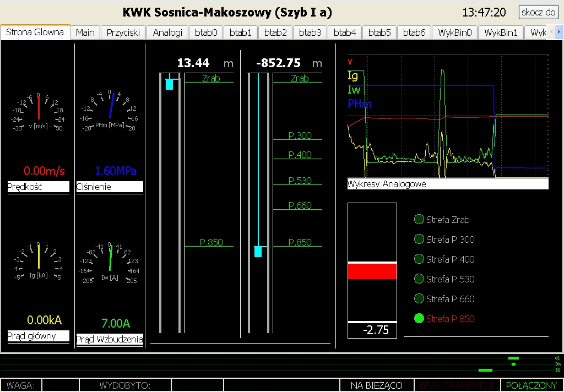Screen dimensions: 564x392
Task: Click the 0.00kA current reading
Action: point(44,320)
